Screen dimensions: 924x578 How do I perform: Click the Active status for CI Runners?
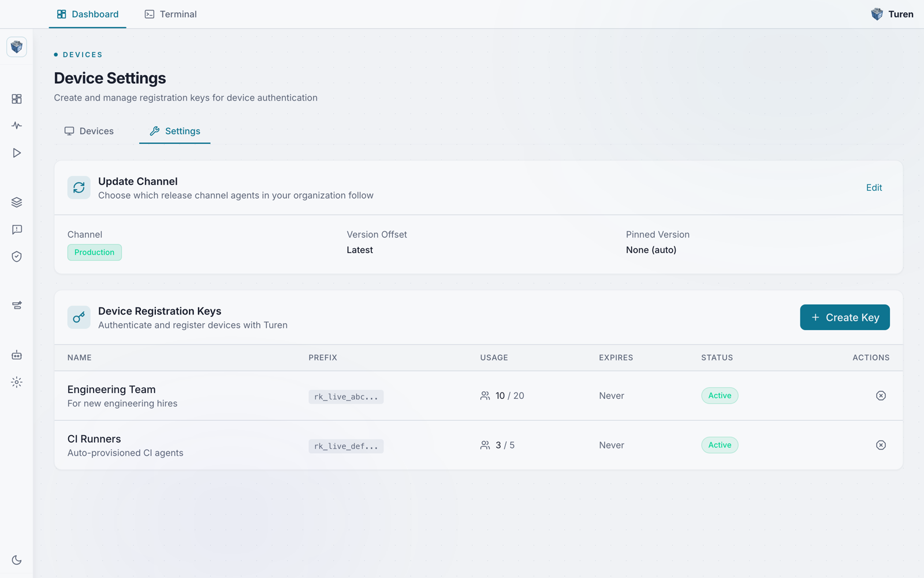(720, 445)
